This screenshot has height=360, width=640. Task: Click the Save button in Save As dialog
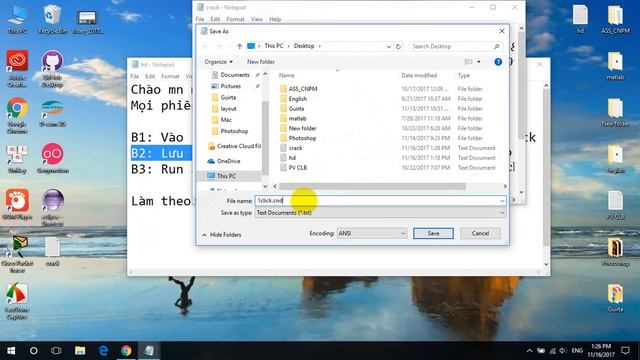click(433, 233)
